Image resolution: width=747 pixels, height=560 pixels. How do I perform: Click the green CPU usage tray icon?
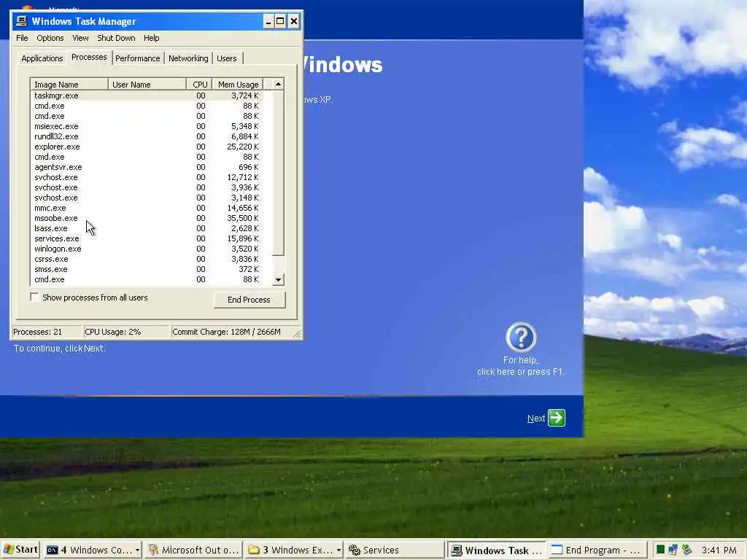pos(660,550)
